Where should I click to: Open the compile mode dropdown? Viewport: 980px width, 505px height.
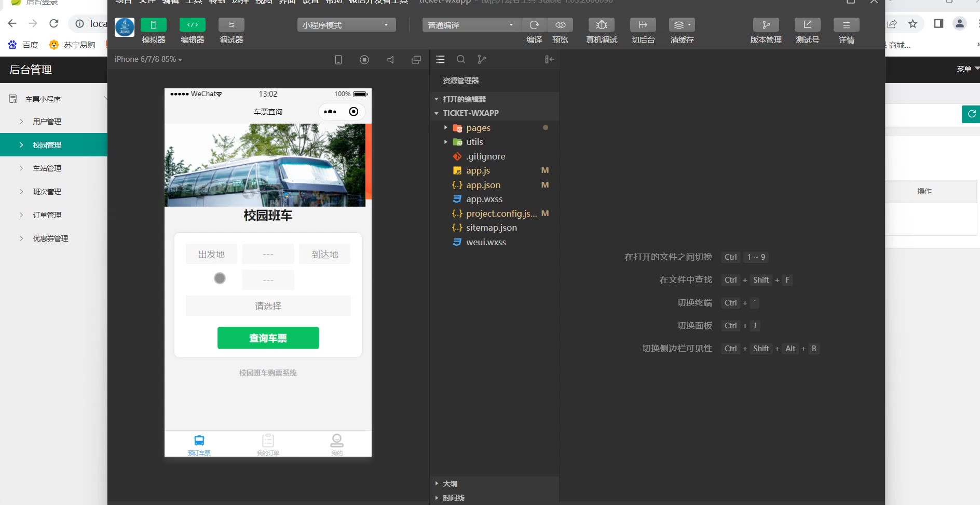pos(470,25)
